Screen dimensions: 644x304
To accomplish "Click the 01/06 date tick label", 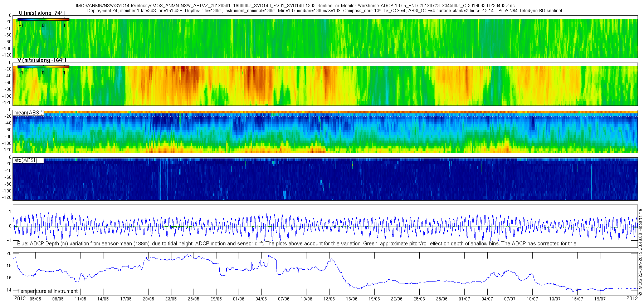I will pos(239,299).
